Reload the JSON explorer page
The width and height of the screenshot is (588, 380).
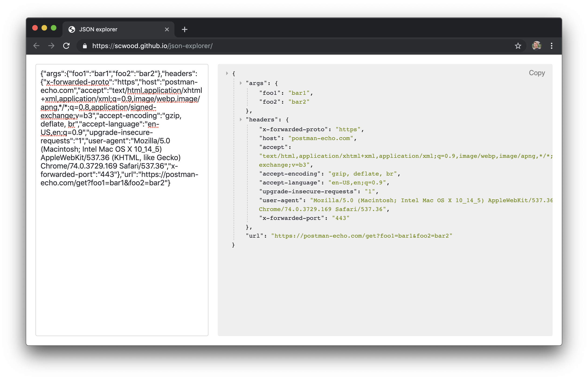(66, 46)
